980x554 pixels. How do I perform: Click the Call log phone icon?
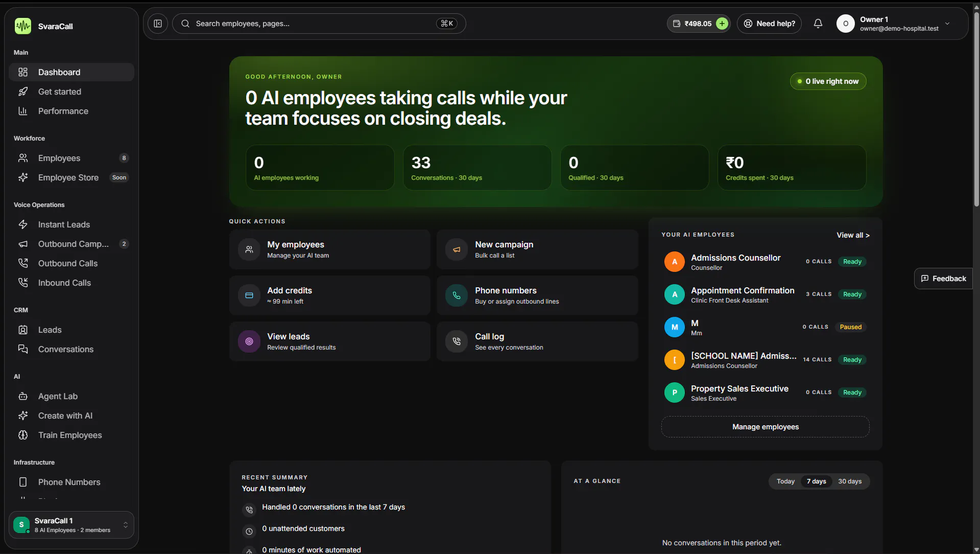pos(457,341)
